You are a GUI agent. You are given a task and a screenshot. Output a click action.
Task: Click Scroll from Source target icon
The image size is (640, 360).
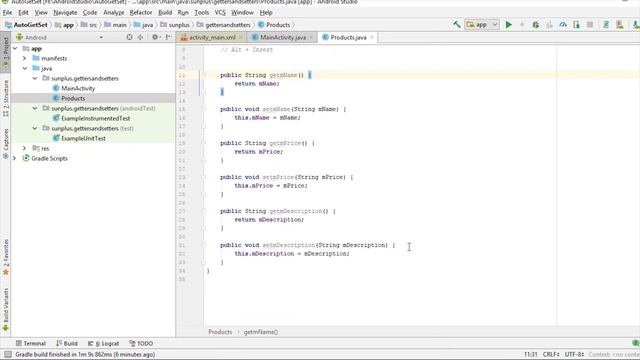pyautogui.click(x=129, y=37)
